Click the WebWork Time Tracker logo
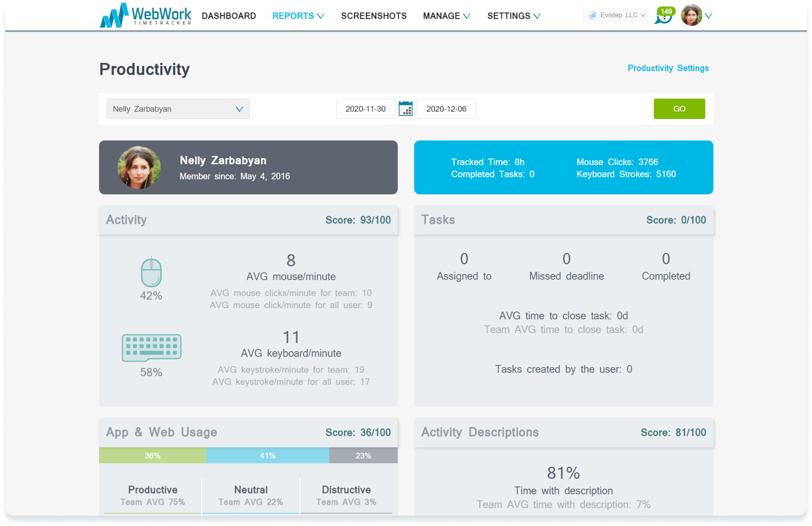Viewport: 812px width, 526px height. (145, 15)
